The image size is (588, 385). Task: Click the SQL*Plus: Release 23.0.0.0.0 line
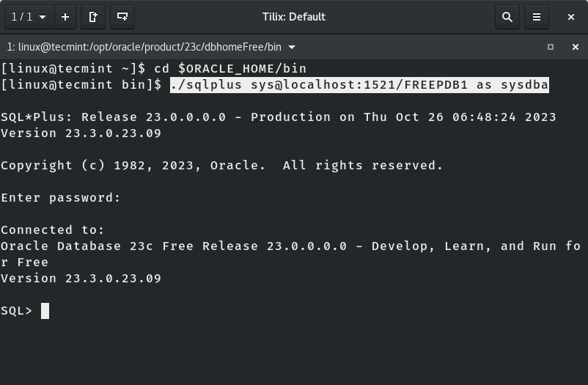coord(278,117)
